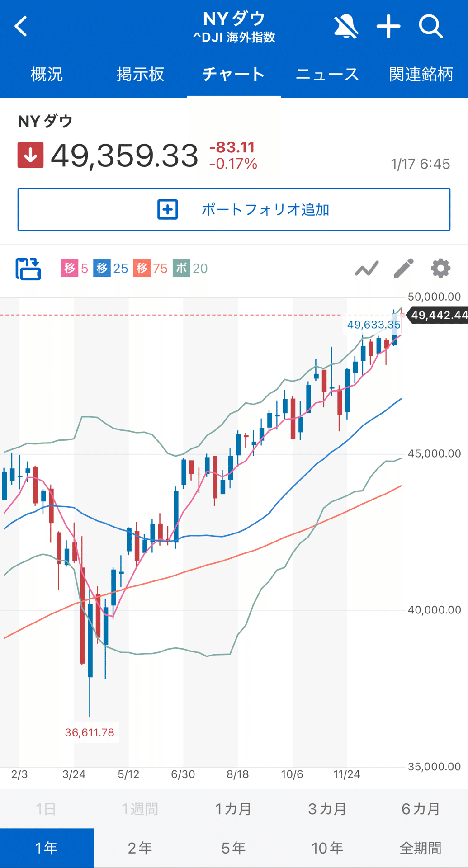
Task: Select the line chart type icon
Action: [x=367, y=269]
